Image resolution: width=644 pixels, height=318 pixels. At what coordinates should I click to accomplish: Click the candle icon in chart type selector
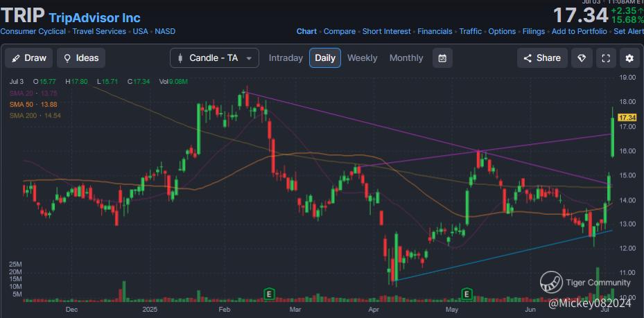[180, 58]
